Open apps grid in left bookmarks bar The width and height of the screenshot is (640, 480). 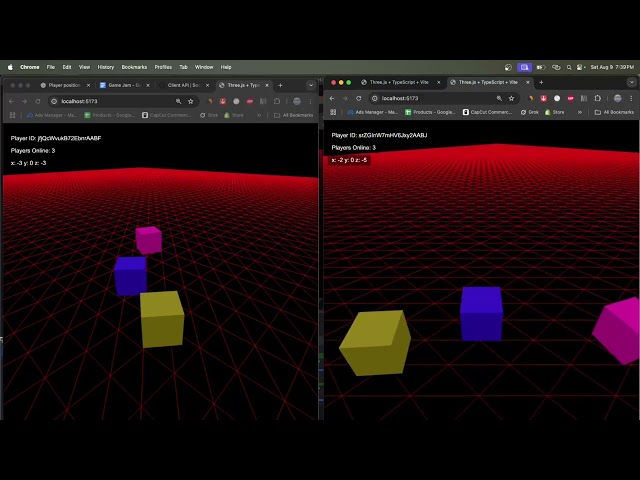point(13,116)
